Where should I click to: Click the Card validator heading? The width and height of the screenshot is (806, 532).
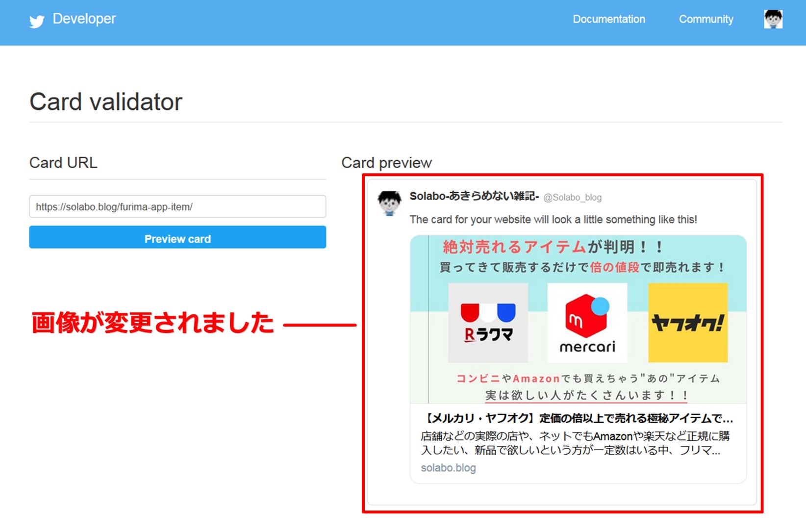tap(106, 102)
